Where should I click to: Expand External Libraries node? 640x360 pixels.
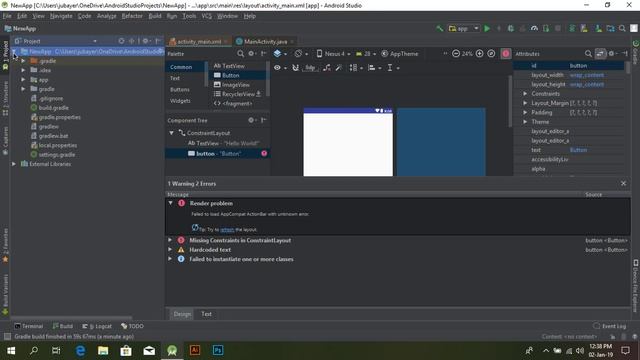[x=14, y=164]
